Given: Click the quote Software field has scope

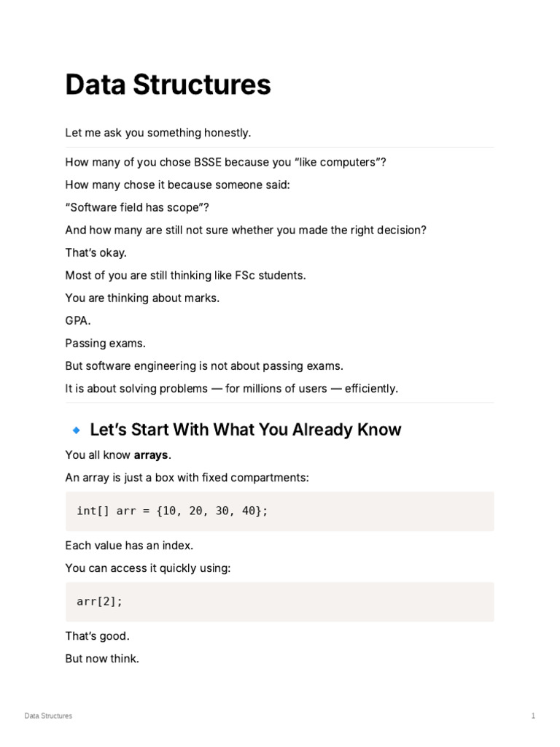Looking at the screenshot, I should click(137, 207).
